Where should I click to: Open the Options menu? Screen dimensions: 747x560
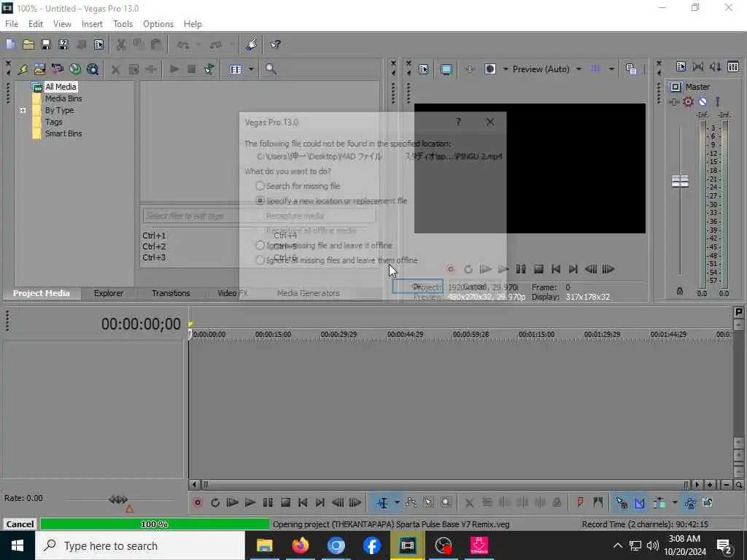158,24
